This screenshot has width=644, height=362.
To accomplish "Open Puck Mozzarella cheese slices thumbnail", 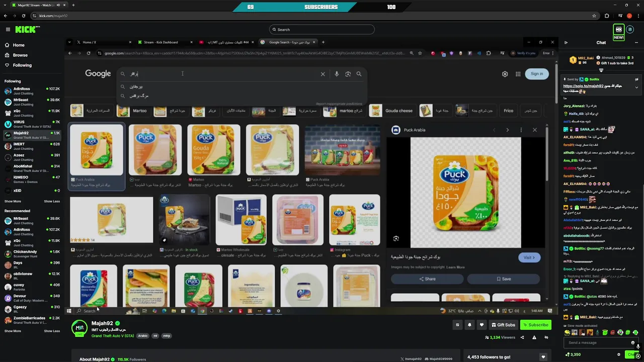I will pyautogui.click(x=94, y=286).
